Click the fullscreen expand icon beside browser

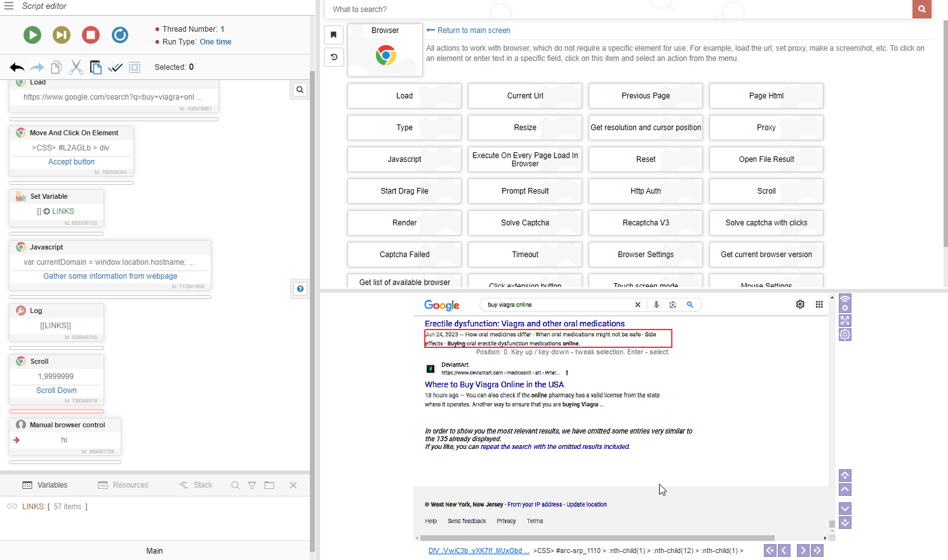coord(845,321)
